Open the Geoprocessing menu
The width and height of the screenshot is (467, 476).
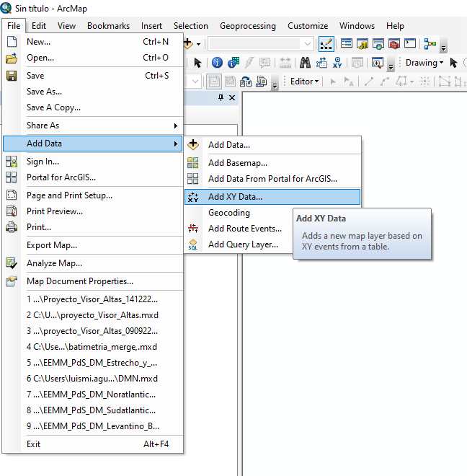[x=248, y=26]
